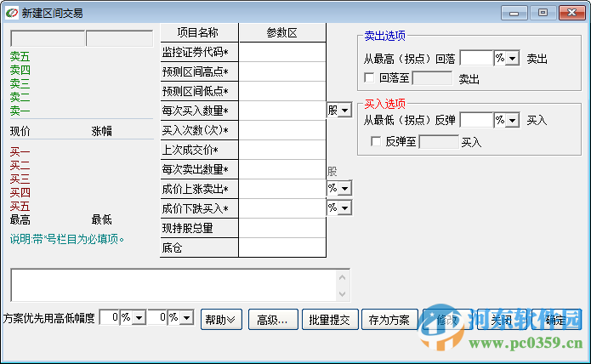Click the second 方案优先用高低幅度 value field
The width and height of the screenshot is (591, 364).
pyautogui.click(x=157, y=317)
